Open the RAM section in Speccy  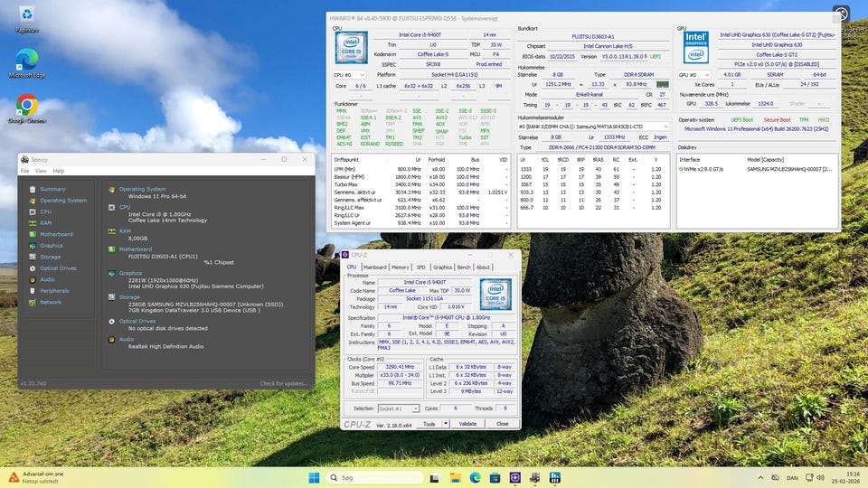tap(45, 222)
